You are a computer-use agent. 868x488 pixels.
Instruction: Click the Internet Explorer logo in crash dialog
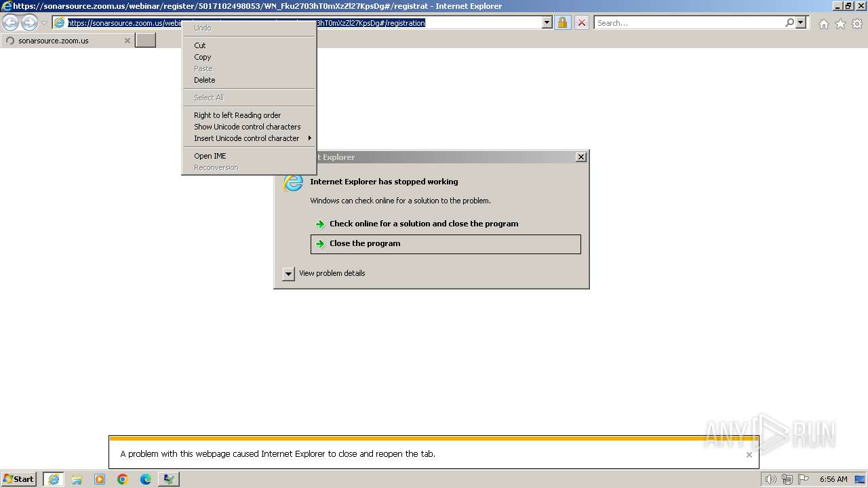[x=293, y=182]
